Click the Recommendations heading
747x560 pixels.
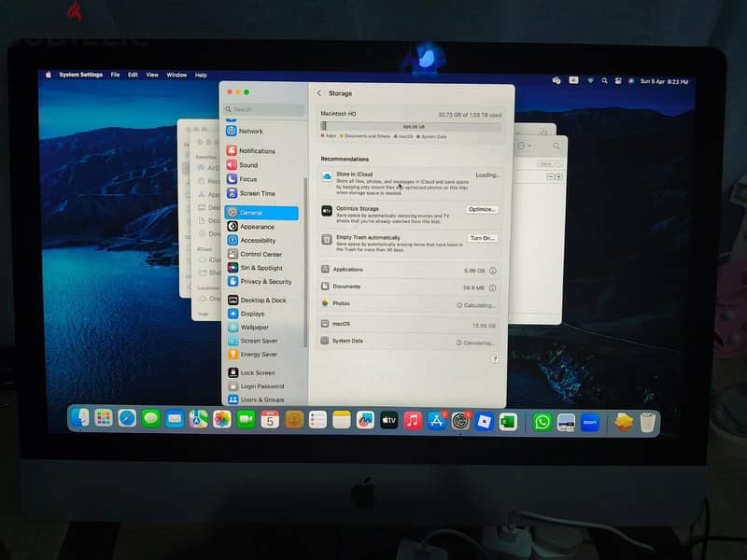(345, 159)
